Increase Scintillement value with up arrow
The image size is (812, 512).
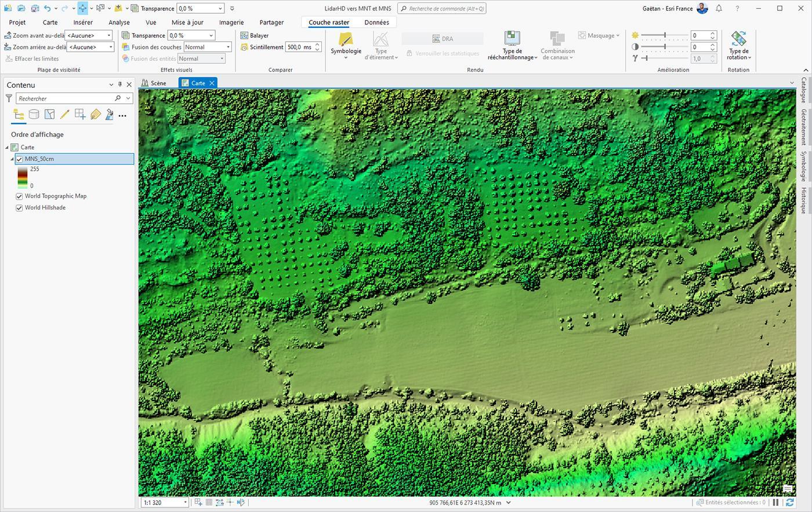pos(317,45)
